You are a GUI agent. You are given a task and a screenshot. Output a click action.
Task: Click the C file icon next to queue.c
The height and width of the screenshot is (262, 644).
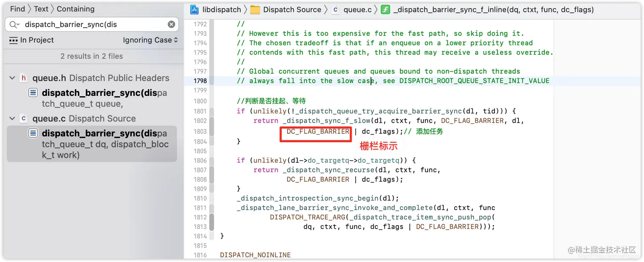336,9
